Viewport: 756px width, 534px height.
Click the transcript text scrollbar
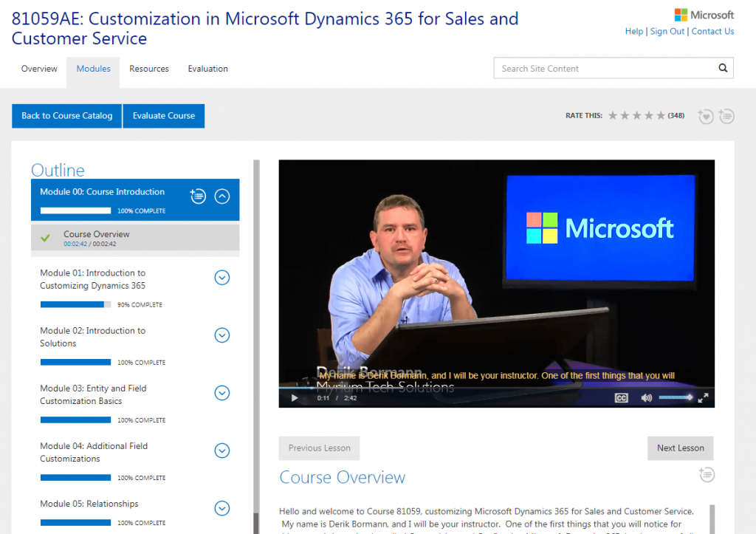point(712,519)
